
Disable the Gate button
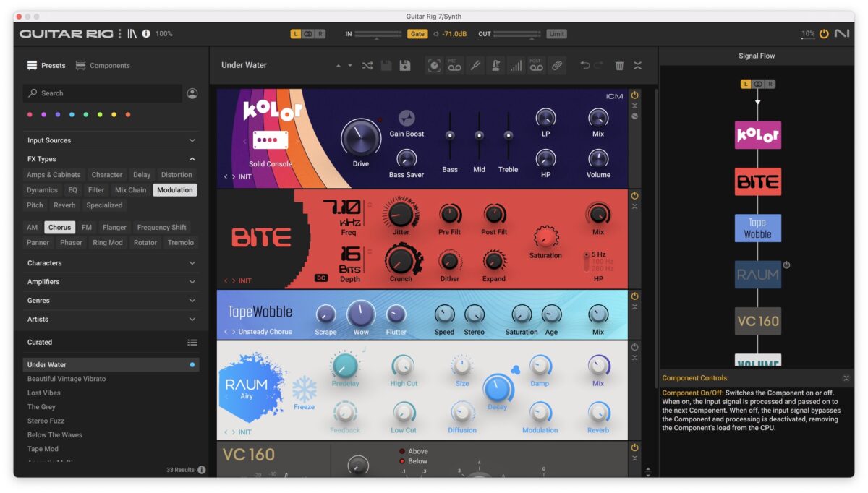click(x=417, y=34)
